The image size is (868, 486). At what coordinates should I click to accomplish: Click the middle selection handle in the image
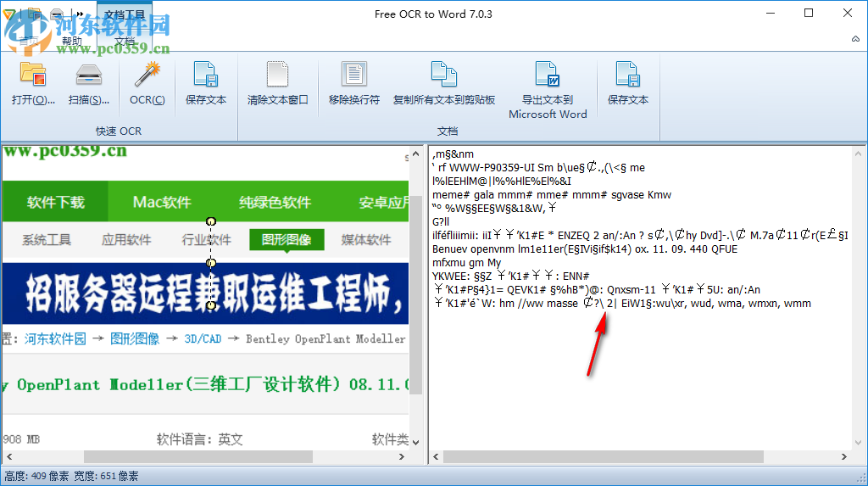[211, 263]
